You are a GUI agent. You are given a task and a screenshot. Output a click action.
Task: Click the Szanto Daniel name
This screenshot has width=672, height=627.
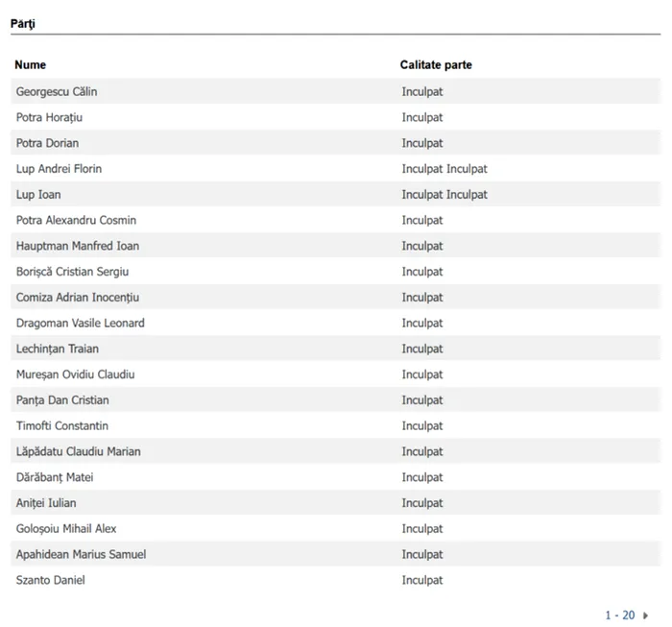click(x=51, y=581)
